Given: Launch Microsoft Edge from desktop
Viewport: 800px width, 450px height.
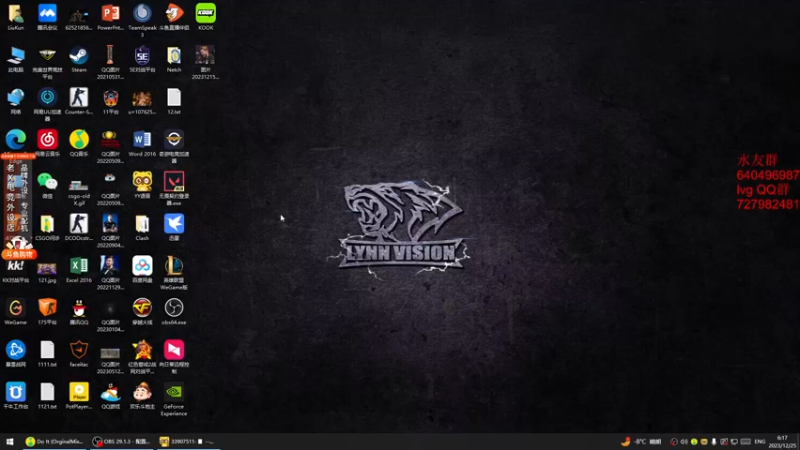Looking at the screenshot, I should [x=16, y=139].
